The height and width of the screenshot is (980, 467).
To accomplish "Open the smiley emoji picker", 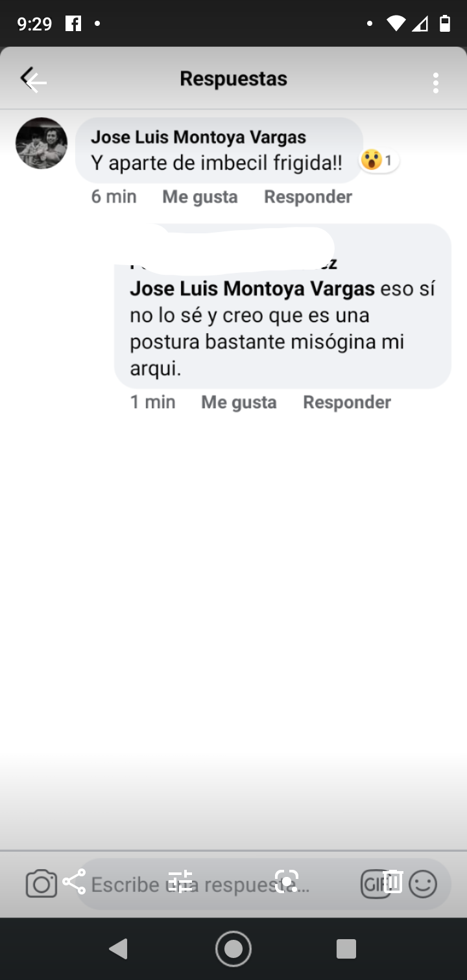I will pos(423,884).
